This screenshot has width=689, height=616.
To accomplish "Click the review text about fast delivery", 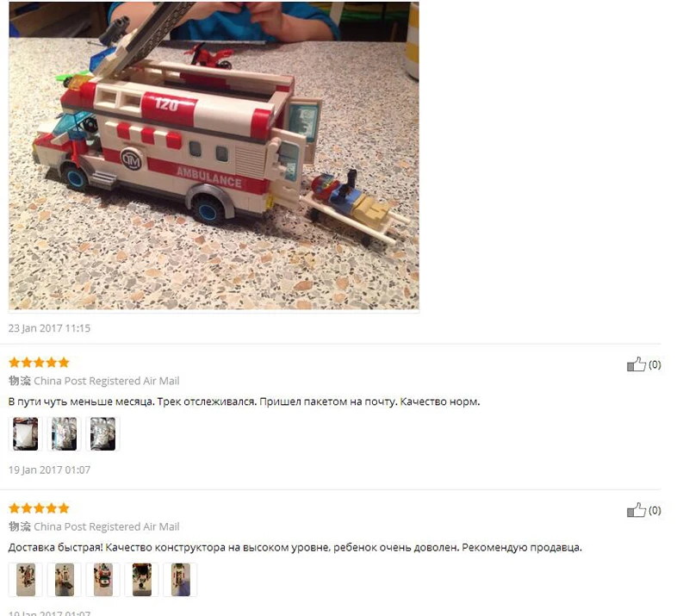I will (x=295, y=547).
